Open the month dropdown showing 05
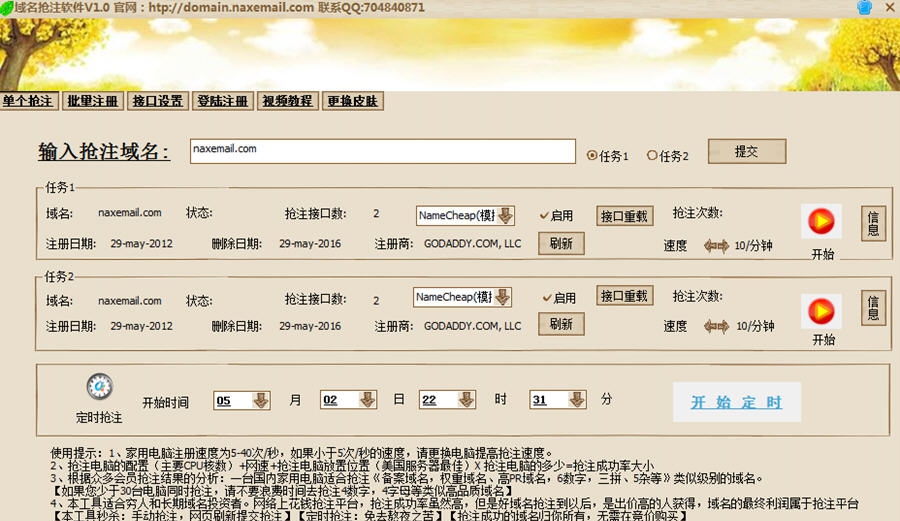Image resolution: width=900 pixels, height=521 pixels. pos(261,401)
